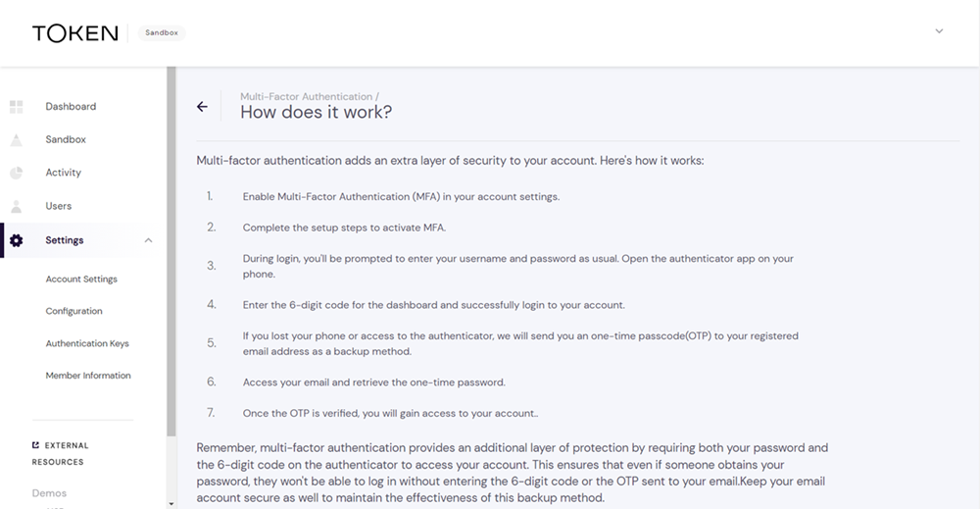
Task: Click the Sandbox triangle icon
Action: [x=17, y=140]
